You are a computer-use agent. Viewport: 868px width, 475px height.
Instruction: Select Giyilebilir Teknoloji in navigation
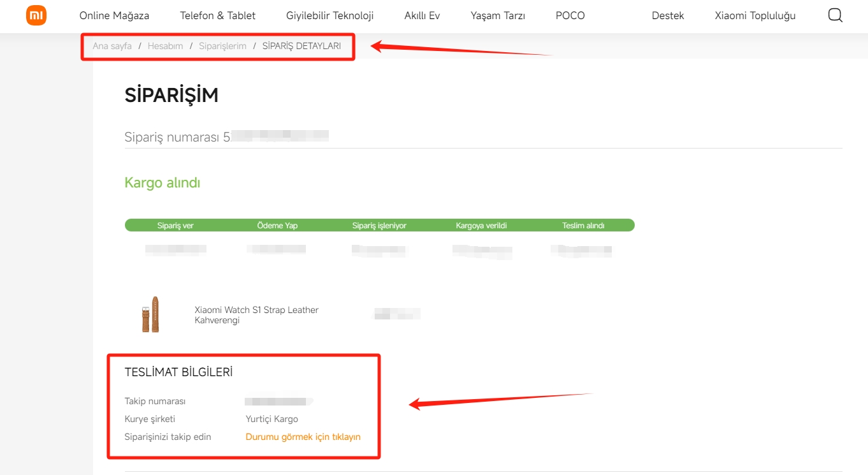(329, 15)
